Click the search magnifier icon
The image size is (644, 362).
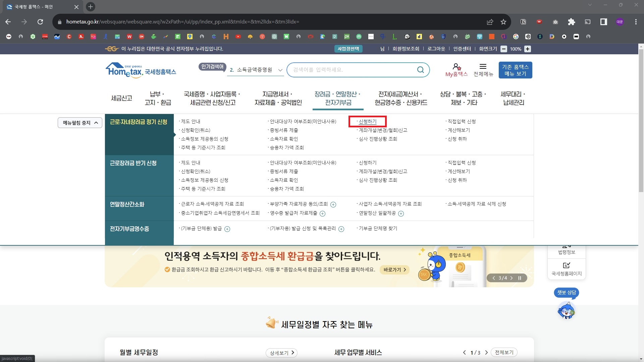[x=420, y=70]
